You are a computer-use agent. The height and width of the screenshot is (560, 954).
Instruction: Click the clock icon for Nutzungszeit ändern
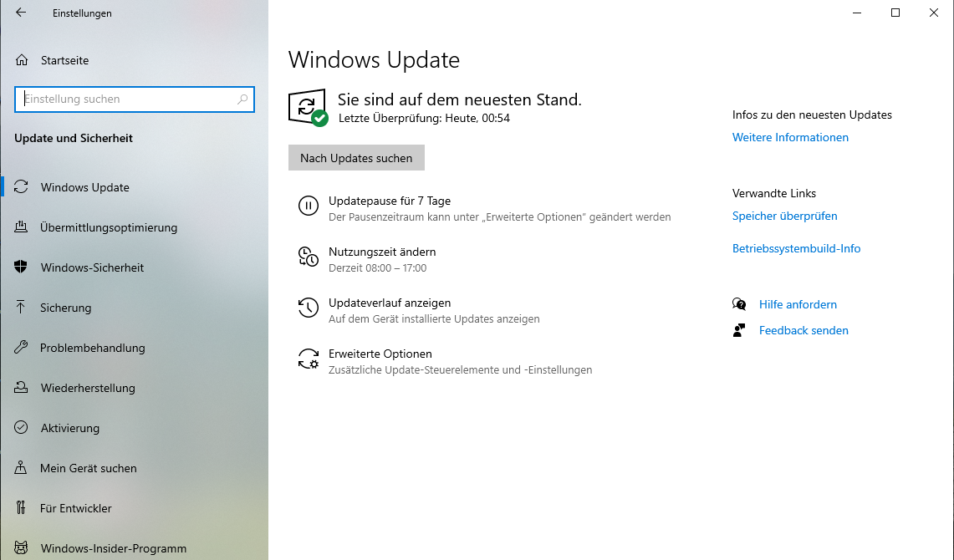click(x=309, y=257)
